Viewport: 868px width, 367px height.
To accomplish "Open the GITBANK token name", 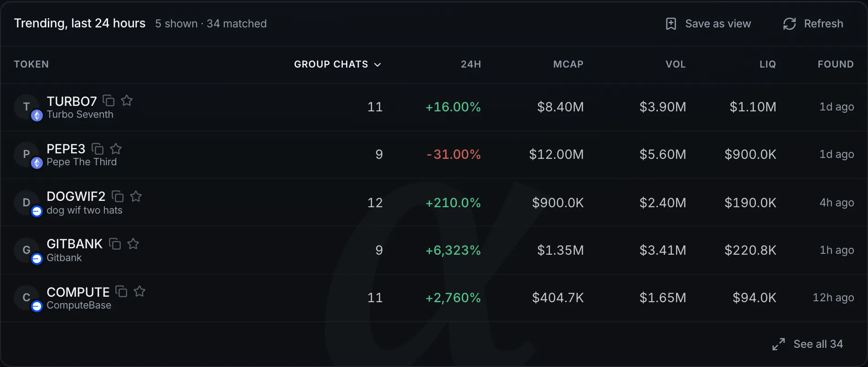I will (75, 244).
